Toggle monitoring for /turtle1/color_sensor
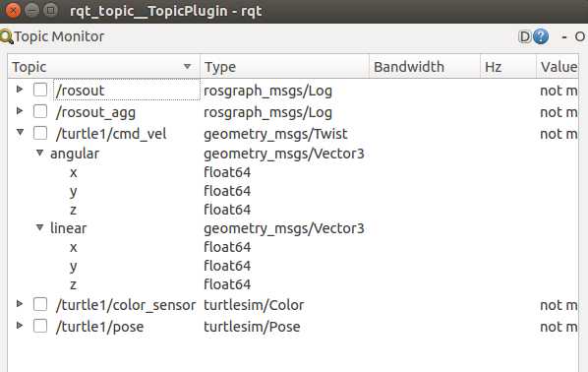 40,304
